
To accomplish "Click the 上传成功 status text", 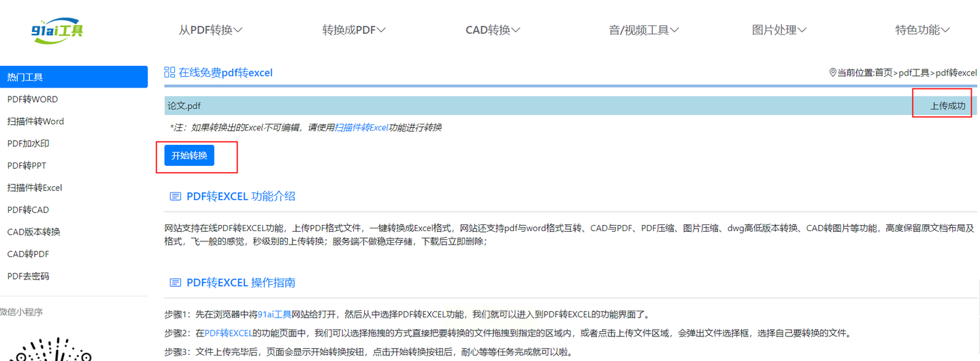I will [948, 106].
